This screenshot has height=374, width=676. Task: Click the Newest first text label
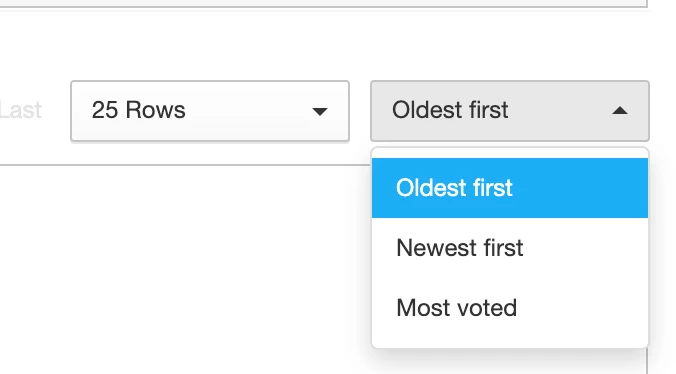(460, 248)
